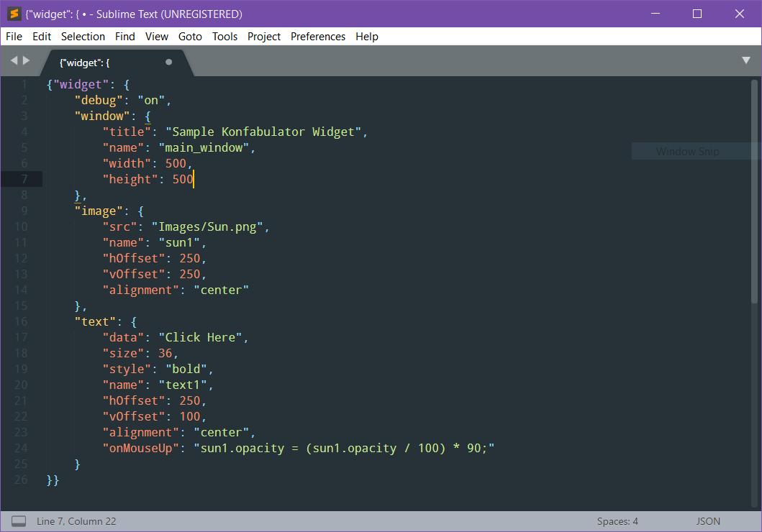Click the "widget" key on line 1

pyautogui.click(x=81, y=84)
